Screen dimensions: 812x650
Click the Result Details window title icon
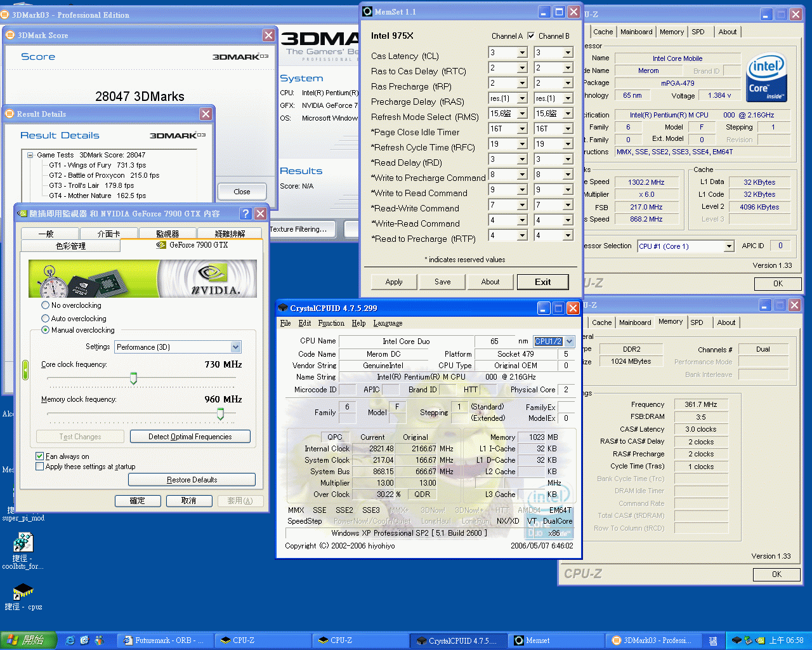10,114
